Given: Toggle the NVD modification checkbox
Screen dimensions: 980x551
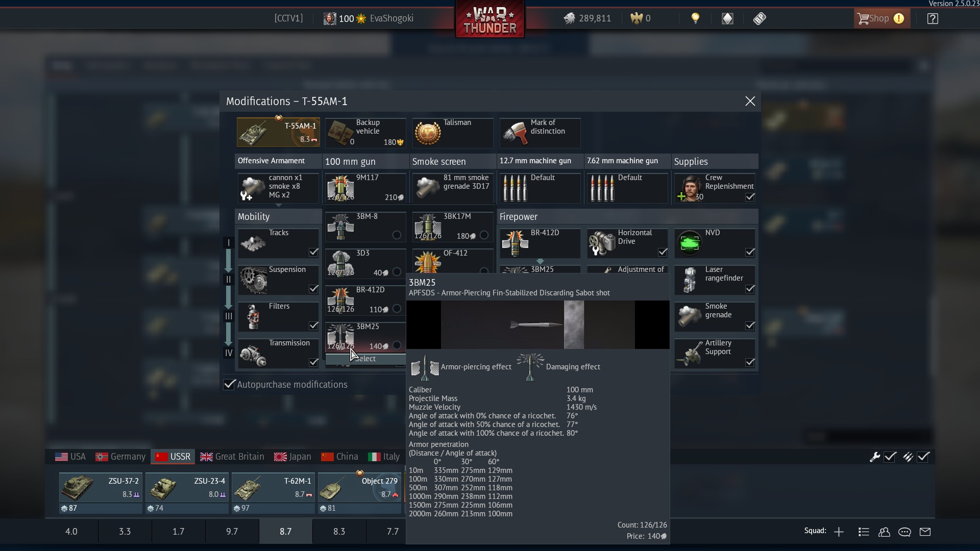Looking at the screenshot, I should point(750,252).
